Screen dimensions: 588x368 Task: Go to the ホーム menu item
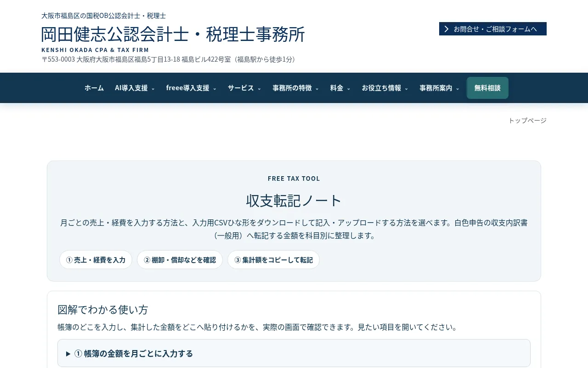pyautogui.click(x=94, y=88)
